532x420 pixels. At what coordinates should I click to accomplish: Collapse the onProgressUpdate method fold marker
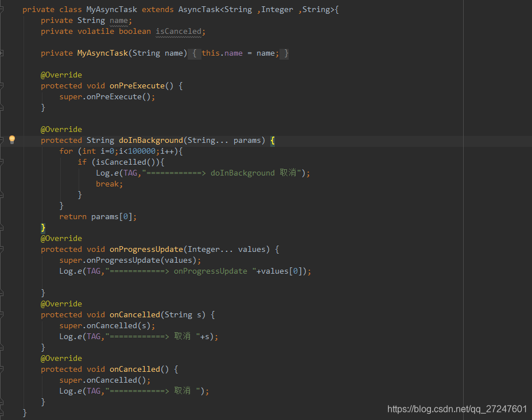click(x=1, y=250)
